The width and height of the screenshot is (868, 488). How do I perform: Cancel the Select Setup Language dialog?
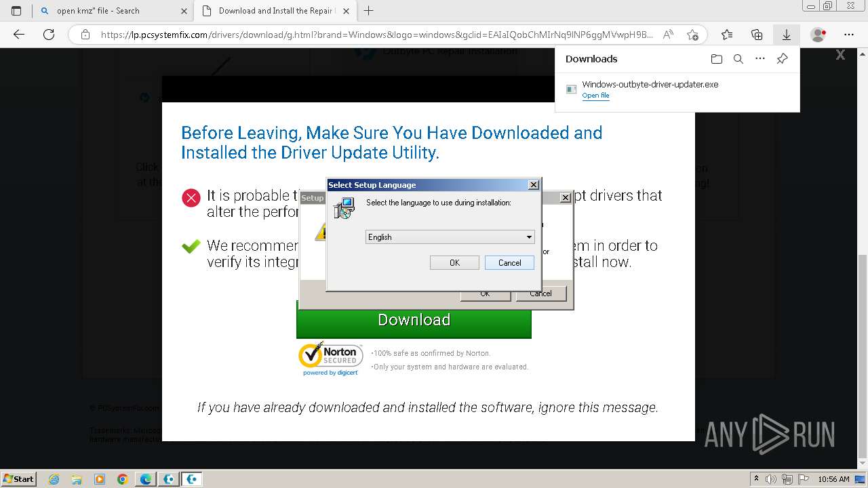(509, 262)
